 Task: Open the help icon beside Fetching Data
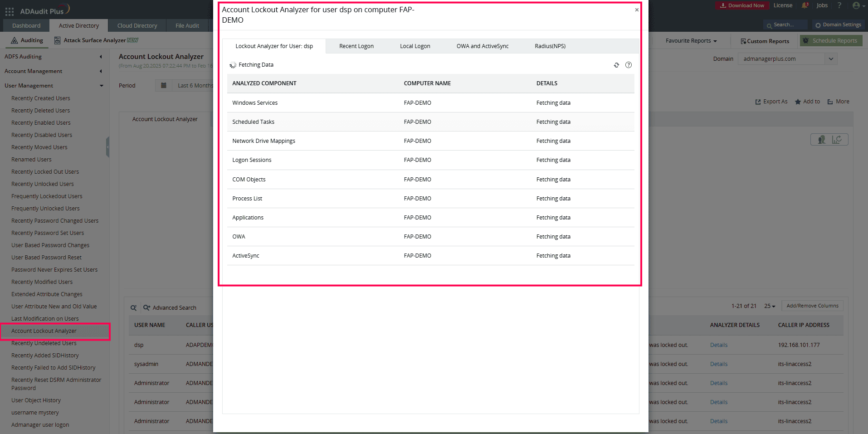[x=629, y=65]
